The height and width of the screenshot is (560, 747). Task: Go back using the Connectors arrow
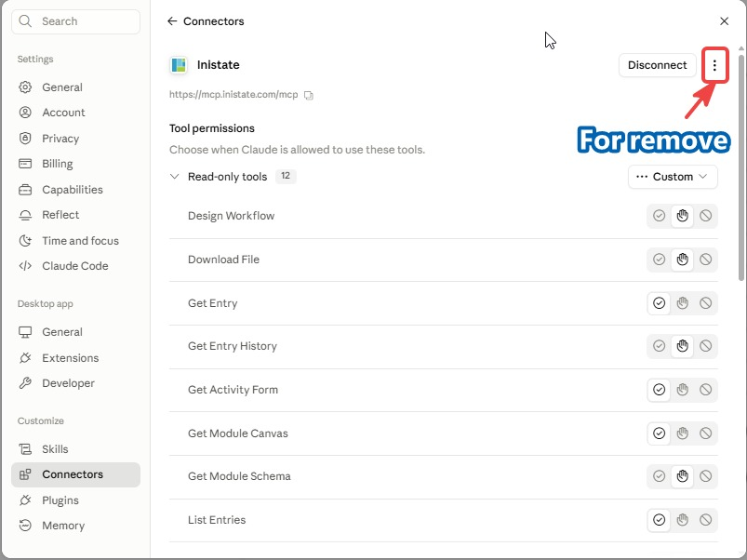[172, 21]
